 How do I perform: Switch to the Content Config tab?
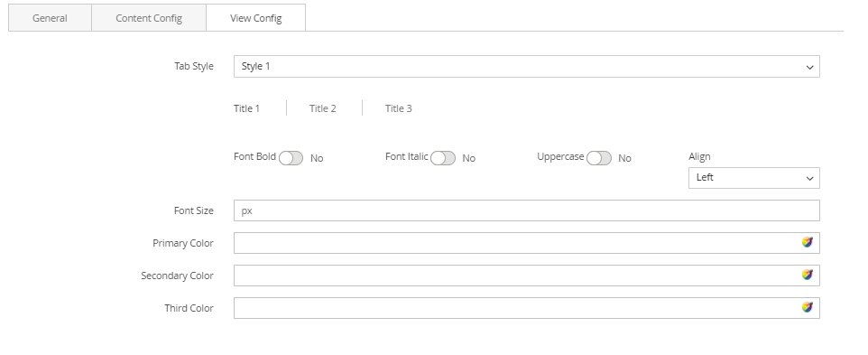[x=149, y=18]
